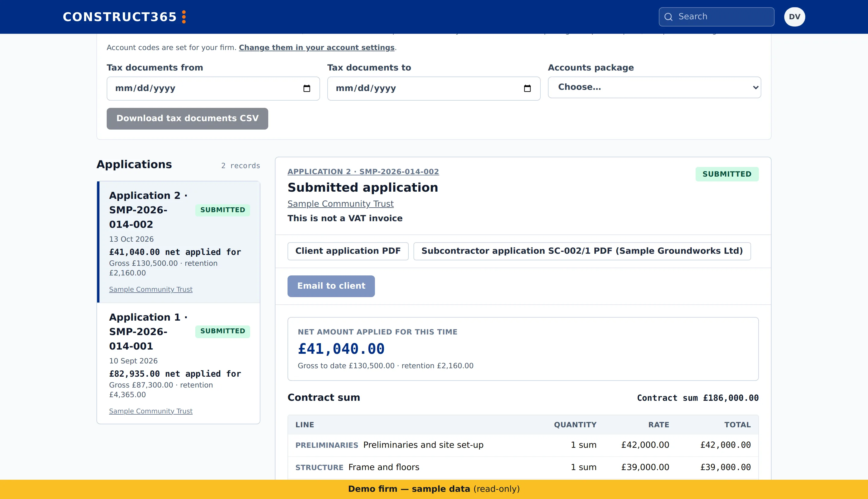The width and height of the screenshot is (868, 499).
Task: Open Sample Community Trust link in detail panel
Action: (341, 204)
